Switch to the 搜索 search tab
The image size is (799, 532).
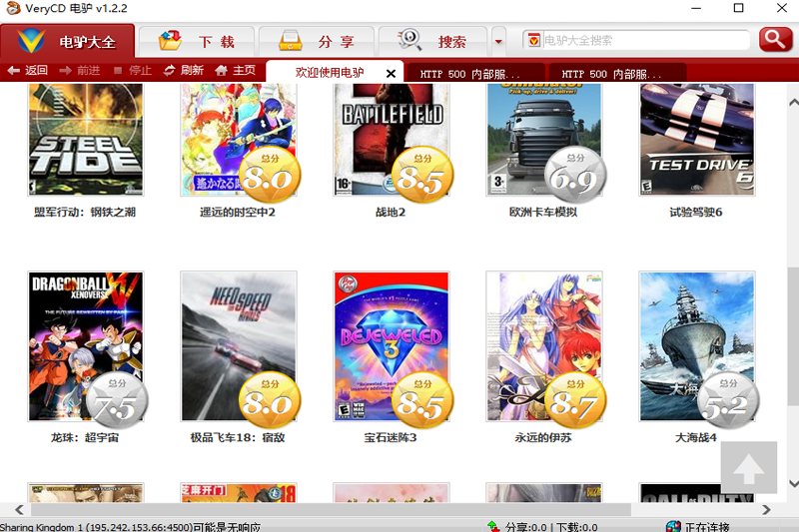[433, 41]
